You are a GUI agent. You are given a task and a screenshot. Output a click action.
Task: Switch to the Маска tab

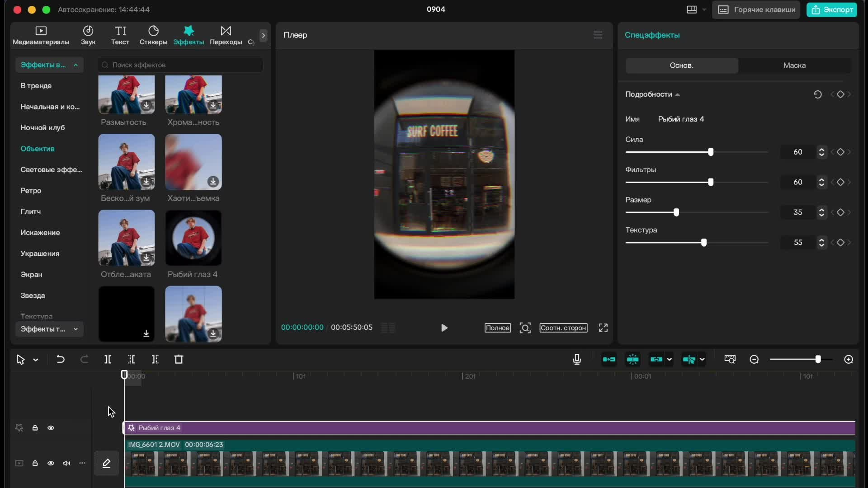coord(794,65)
